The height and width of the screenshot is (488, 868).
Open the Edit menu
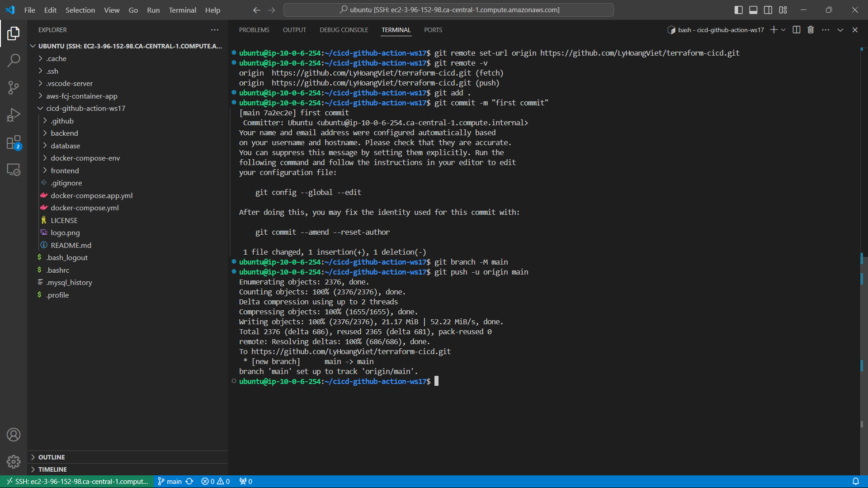tap(50, 10)
